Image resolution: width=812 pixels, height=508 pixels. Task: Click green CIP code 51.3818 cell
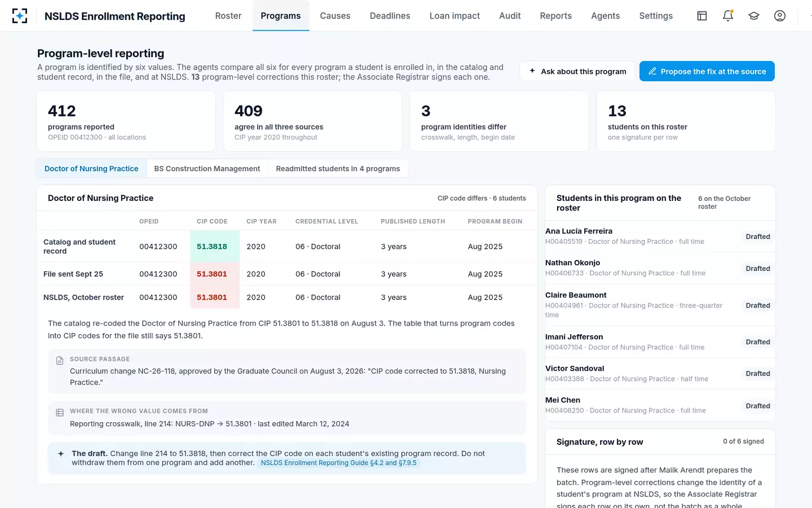point(214,247)
